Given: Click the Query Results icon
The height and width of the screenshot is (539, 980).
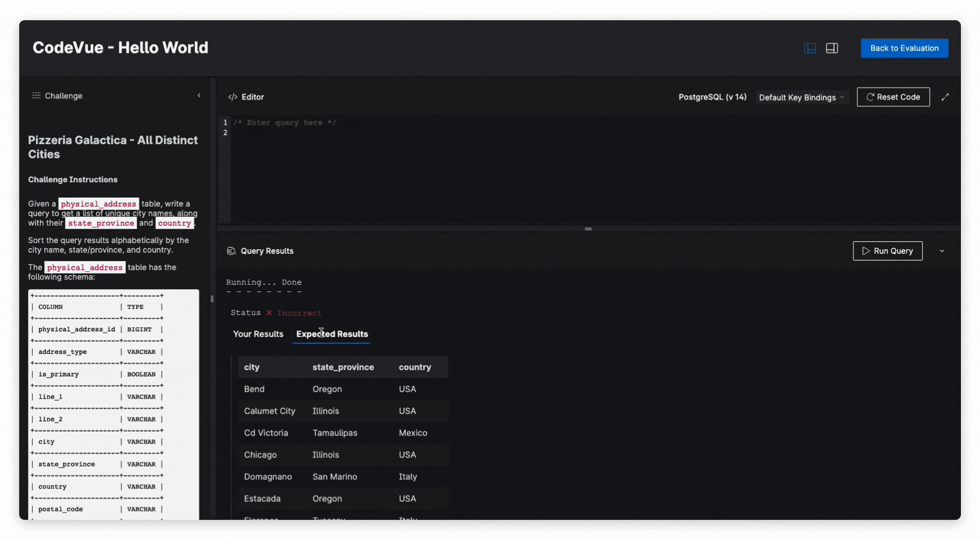Looking at the screenshot, I should (231, 251).
